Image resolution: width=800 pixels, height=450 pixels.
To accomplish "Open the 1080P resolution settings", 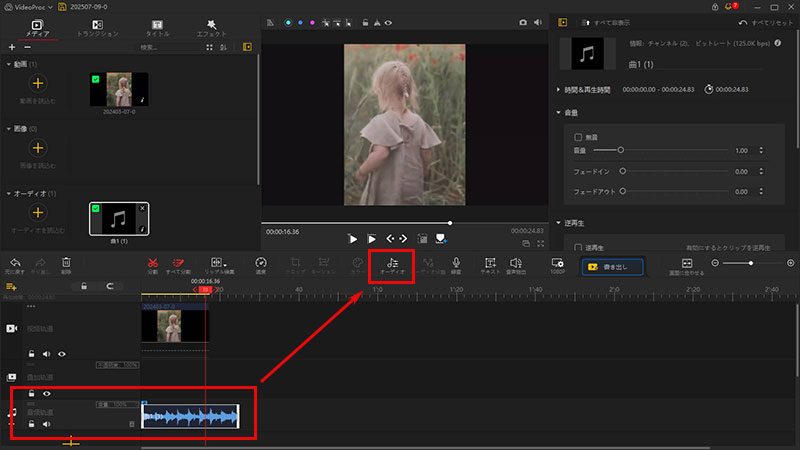I will coord(558,265).
